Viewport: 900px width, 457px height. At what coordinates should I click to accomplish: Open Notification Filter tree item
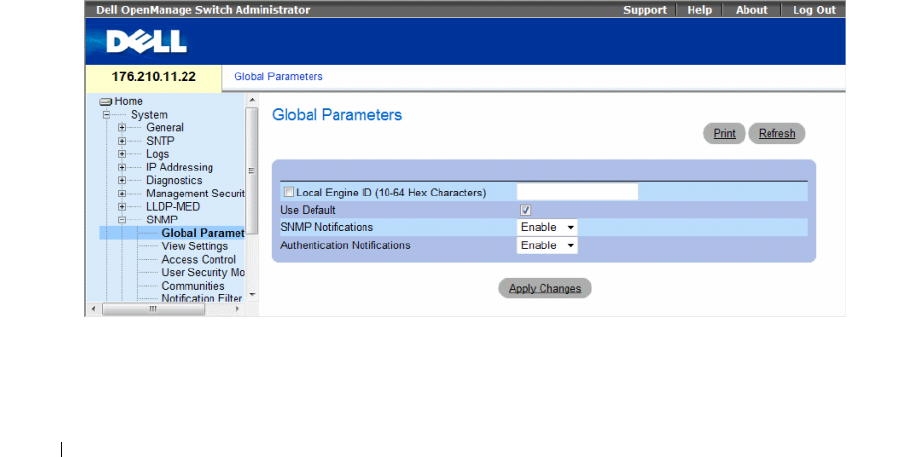click(x=201, y=298)
